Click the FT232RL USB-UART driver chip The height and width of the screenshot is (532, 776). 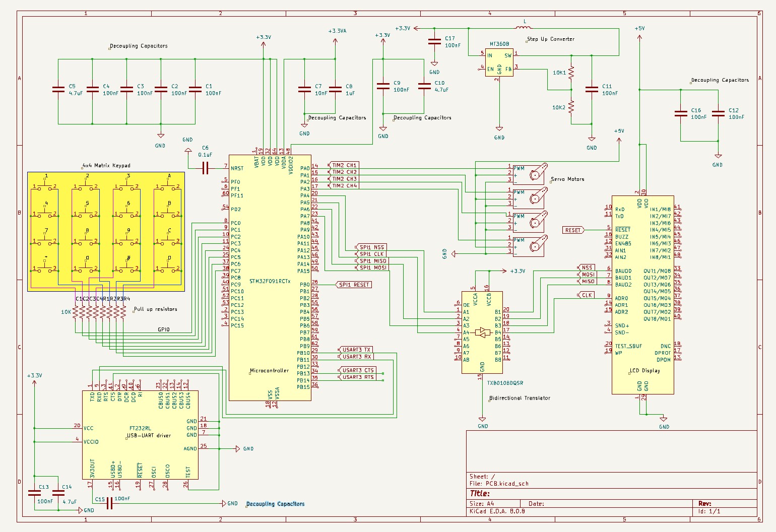click(x=140, y=435)
